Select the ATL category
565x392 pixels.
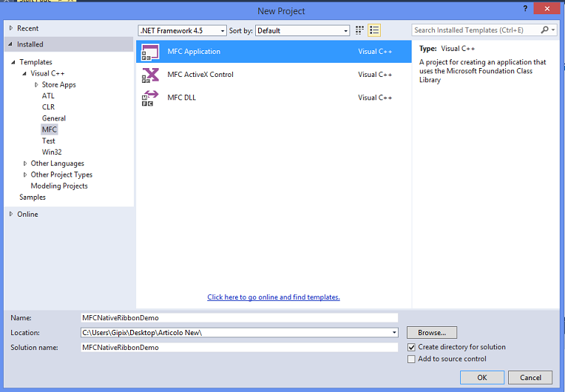(x=48, y=96)
